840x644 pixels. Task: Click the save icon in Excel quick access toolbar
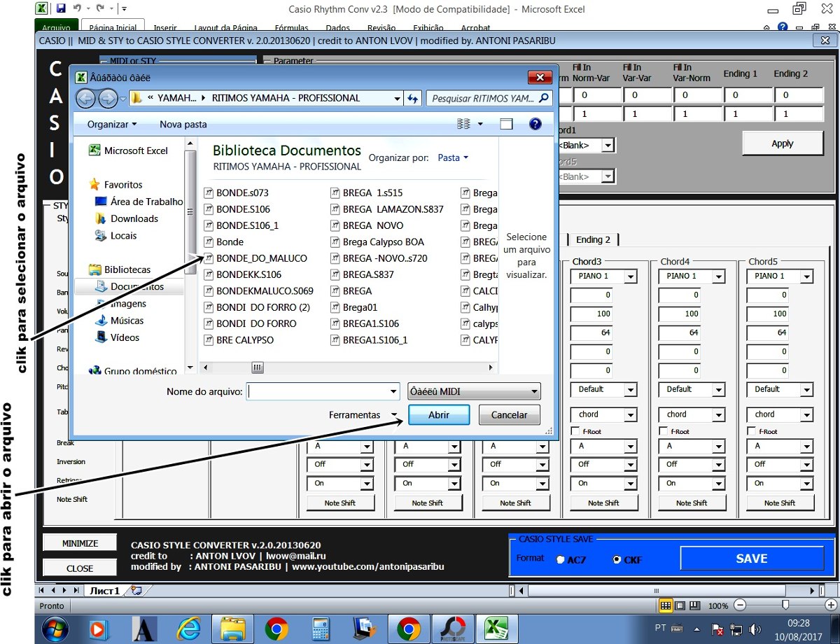pos(61,9)
